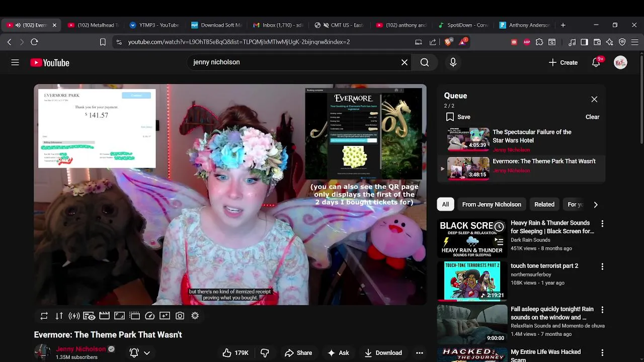This screenshot has width=644, height=362.
Task: Open the extensions puzzle icon
Action: pyautogui.click(x=539, y=42)
